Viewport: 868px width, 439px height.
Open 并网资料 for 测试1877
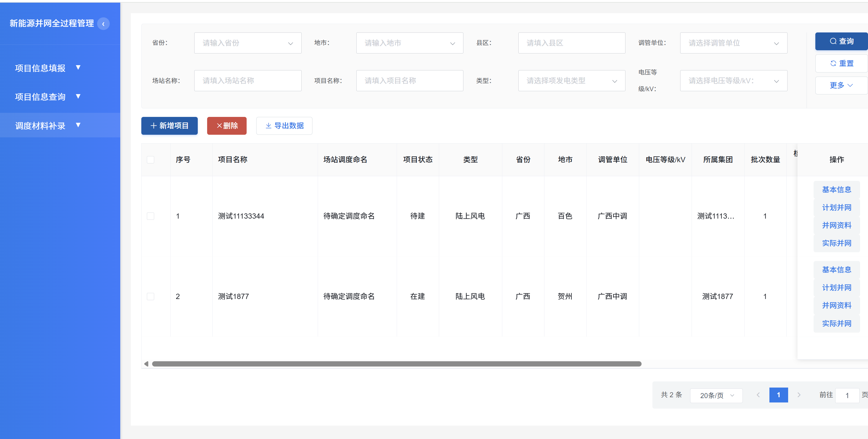[837, 306]
